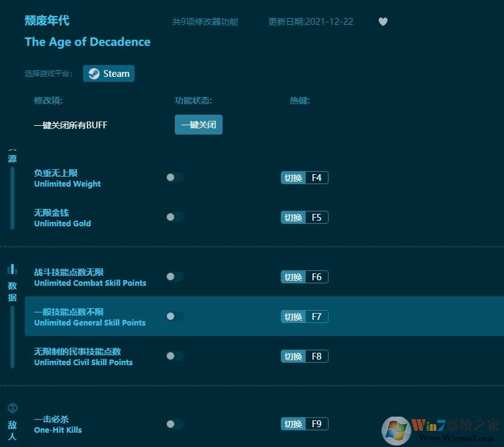Edit the F8 hotkey binding

[316, 356]
